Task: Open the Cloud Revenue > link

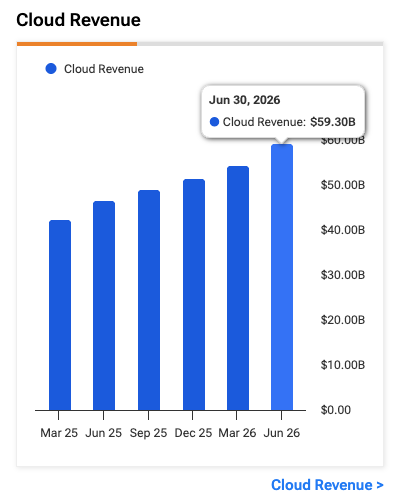Action: pos(327,485)
